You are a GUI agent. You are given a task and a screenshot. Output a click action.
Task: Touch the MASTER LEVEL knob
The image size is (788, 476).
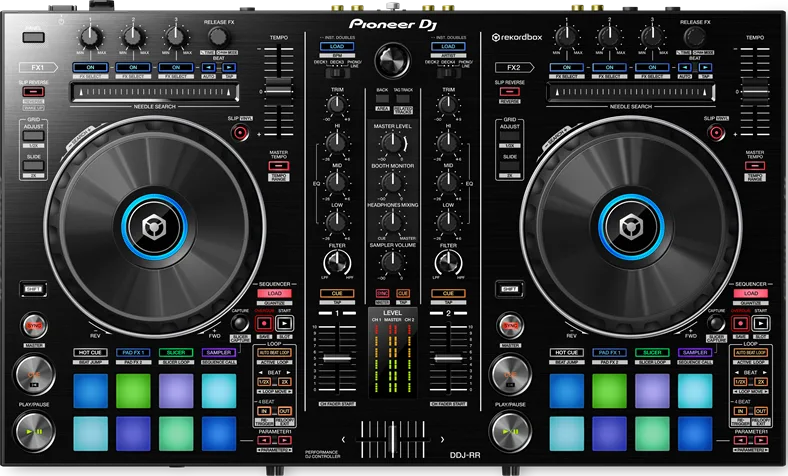pyautogui.click(x=392, y=143)
